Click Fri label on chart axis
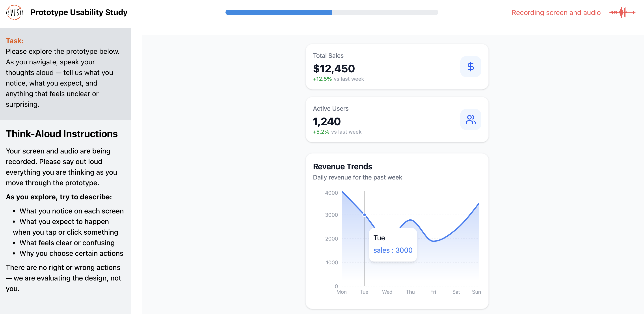644x314 pixels. click(x=433, y=292)
